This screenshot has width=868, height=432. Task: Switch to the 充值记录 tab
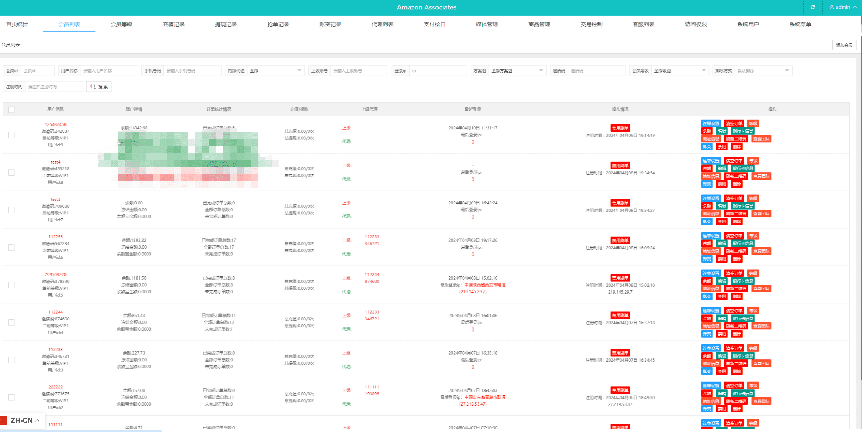tap(173, 24)
